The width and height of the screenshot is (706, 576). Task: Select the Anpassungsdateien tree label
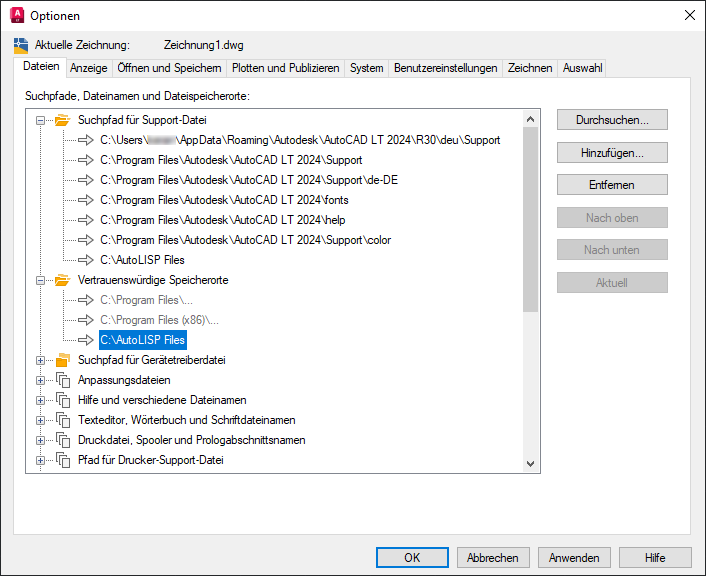pos(124,380)
